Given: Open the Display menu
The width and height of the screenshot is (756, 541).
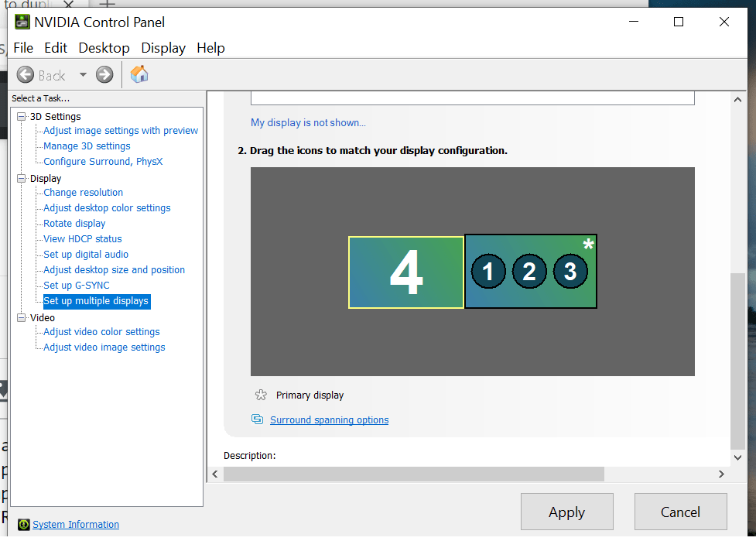Looking at the screenshot, I should (163, 48).
